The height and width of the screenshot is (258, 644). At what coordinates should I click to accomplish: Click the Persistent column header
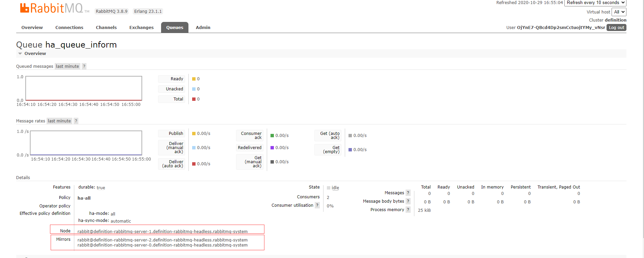tap(520, 187)
